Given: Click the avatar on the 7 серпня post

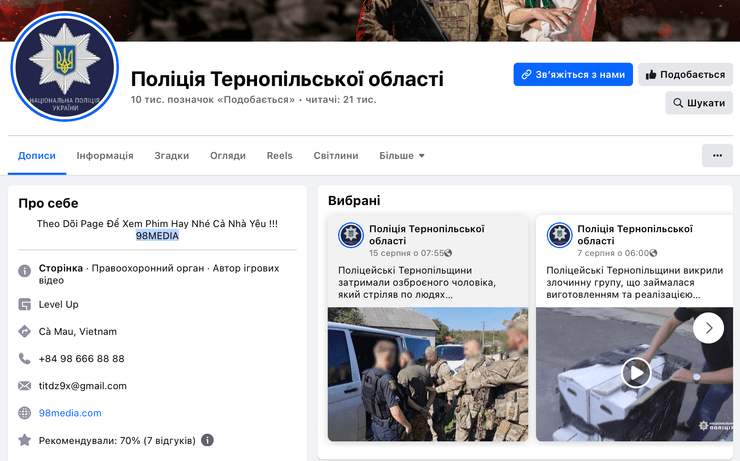Looking at the screenshot, I should [x=559, y=235].
